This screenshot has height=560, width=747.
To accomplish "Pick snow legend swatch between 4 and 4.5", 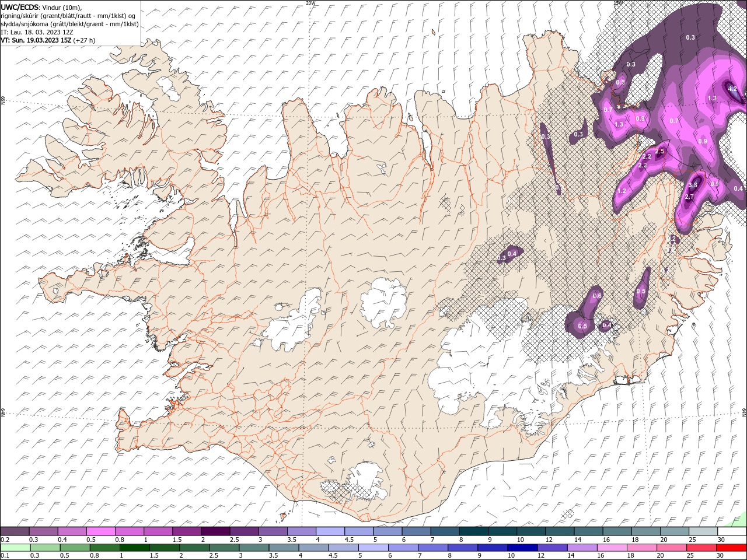I will tap(330, 531).
